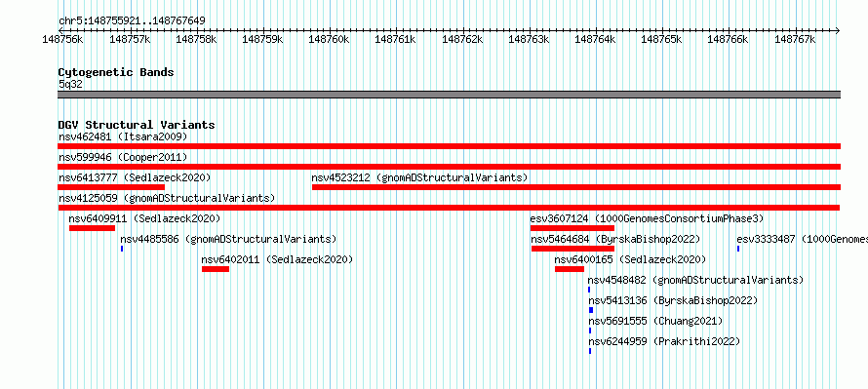
Task: Click the 'nsv5413136 (ByrskaBishop2022)' label text
Action: point(673,300)
